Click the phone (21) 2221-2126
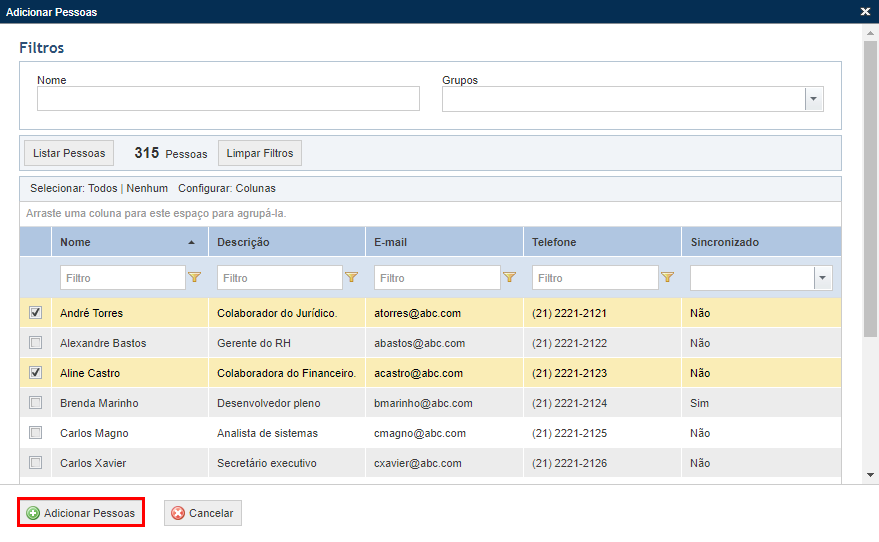Viewport: 879px width, 542px height. (x=570, y=463)
